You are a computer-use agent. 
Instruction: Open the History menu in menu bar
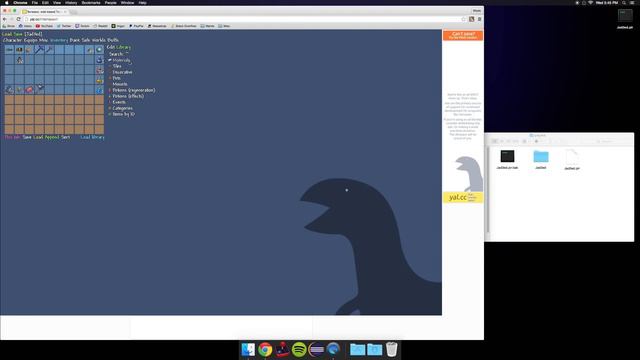point(71,2)
